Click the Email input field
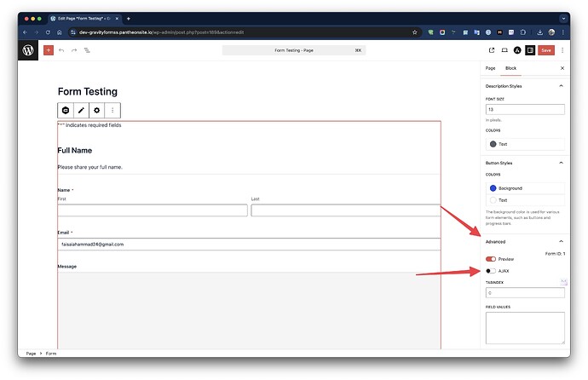This screenshot has height=380, width=588. (x=249, y=245)
